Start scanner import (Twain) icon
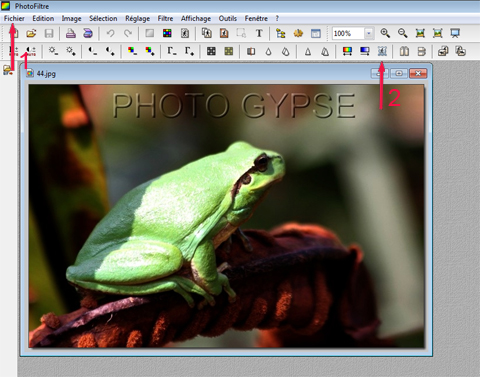The height and width of the screenshot is (377, 480). [88, 33]
